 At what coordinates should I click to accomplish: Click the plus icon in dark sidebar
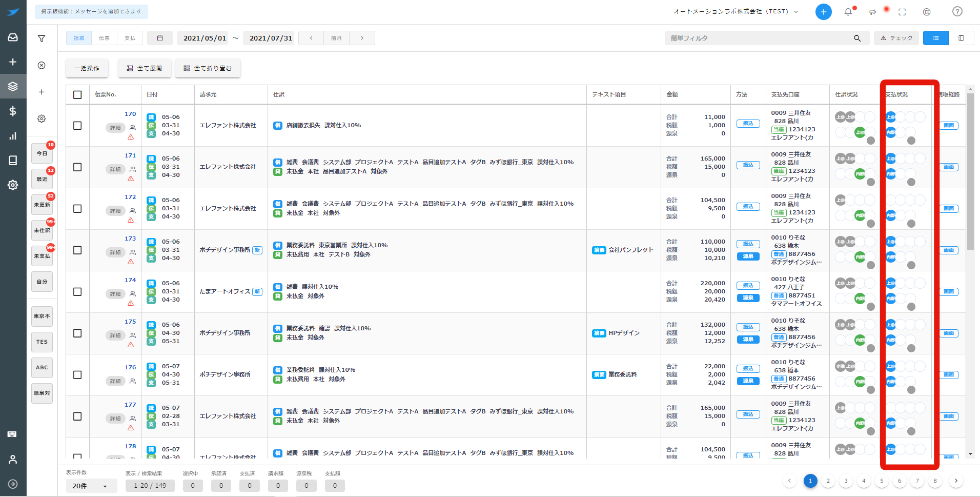click(13, 62)
